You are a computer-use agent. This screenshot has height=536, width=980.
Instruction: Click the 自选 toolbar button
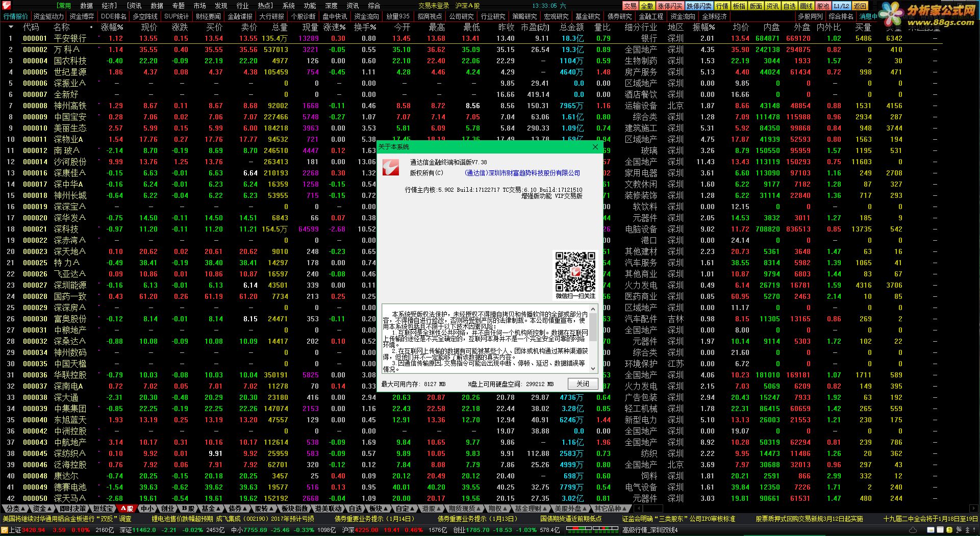789,6
